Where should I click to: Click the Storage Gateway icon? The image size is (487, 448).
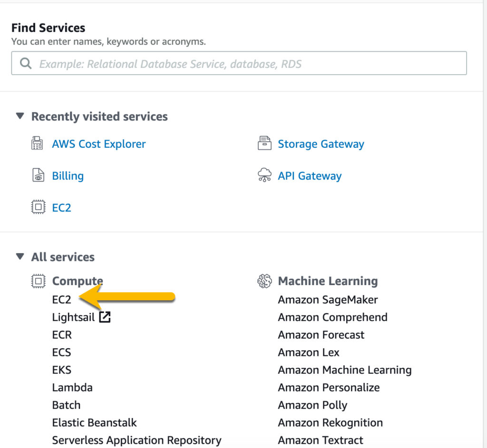click(264, 143)
